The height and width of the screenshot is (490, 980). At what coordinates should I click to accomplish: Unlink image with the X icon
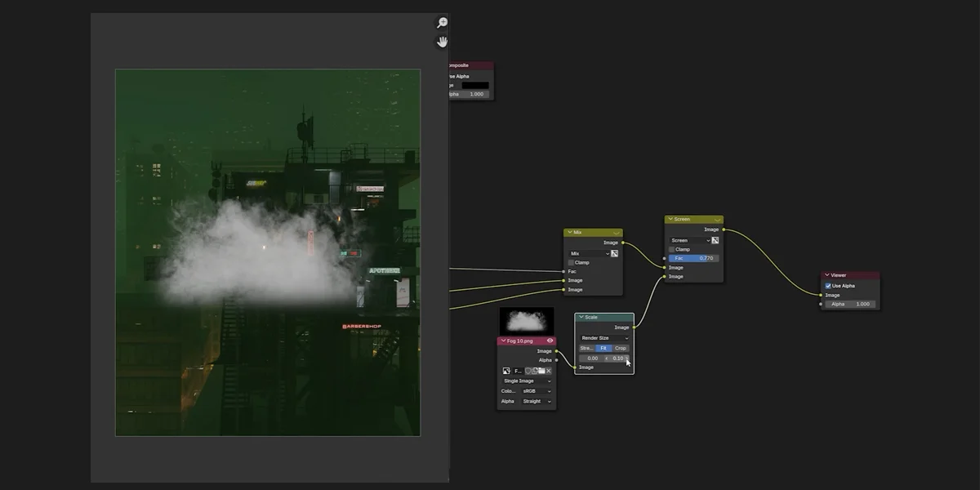550,372
